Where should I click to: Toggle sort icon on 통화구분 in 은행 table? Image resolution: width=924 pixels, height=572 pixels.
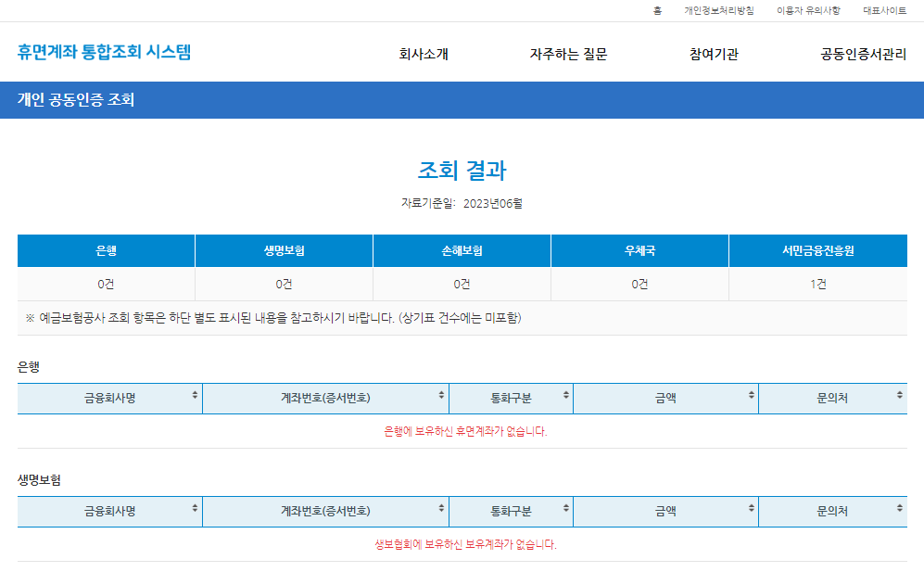pos(565,395)
